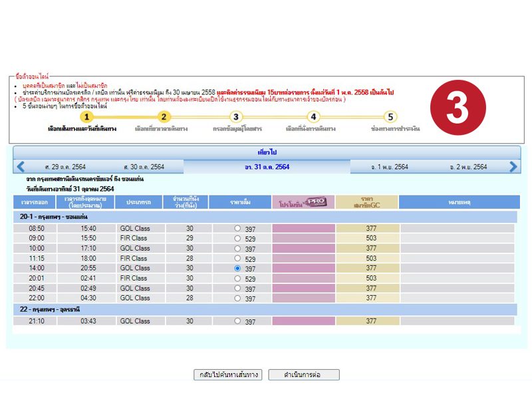Click arrival time 04:30
This screenshot has height=399, width=532.
(88, 298)
